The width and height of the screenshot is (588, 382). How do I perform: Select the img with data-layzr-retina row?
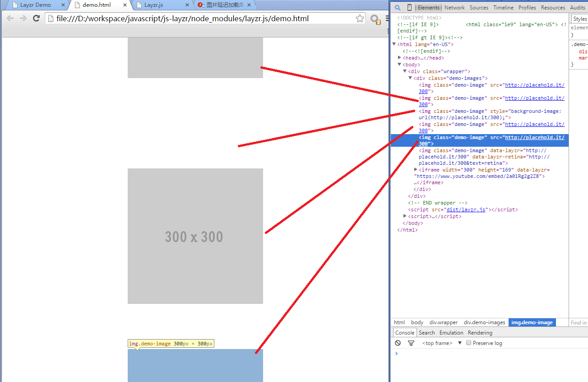click(x=480, y=157)
